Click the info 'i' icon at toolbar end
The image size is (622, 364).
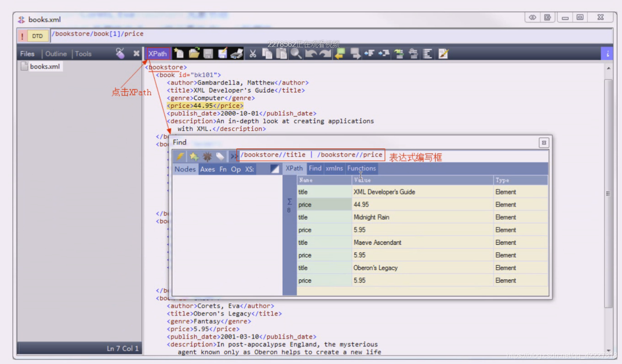[x=607, y=54]
